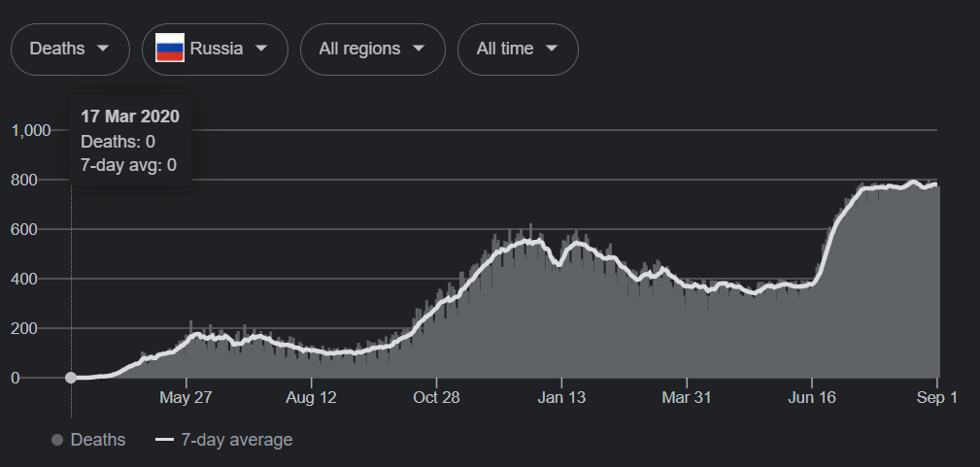Open the Russia country dropdown
980x467 pixels.
tap(216, 49)
